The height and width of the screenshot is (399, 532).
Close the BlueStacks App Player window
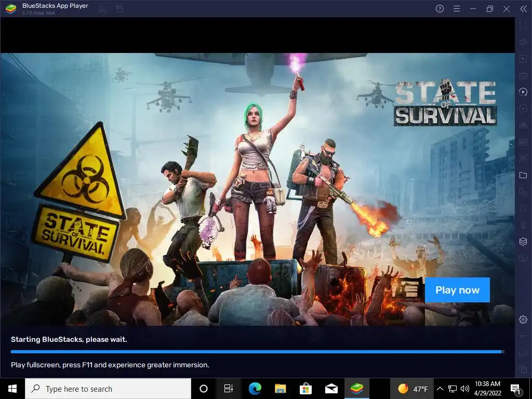tap(507, 9)
